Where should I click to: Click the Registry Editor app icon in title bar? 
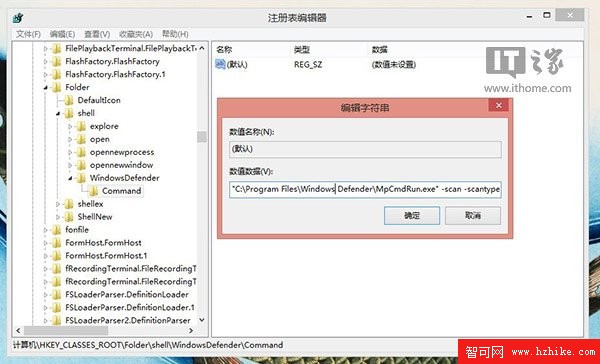(x=18, y=18)
